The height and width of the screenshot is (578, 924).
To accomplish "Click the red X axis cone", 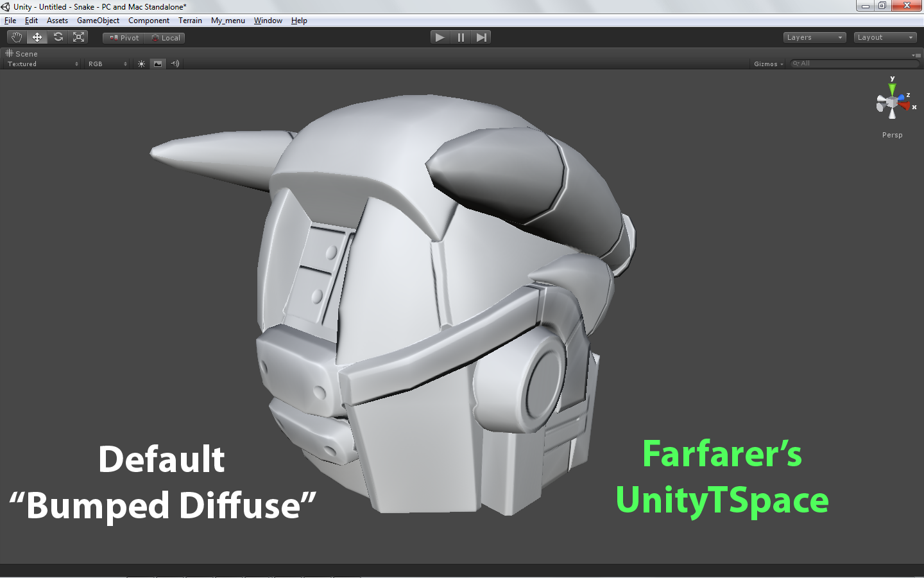I will pyautogui.click(x=906, y=105).
